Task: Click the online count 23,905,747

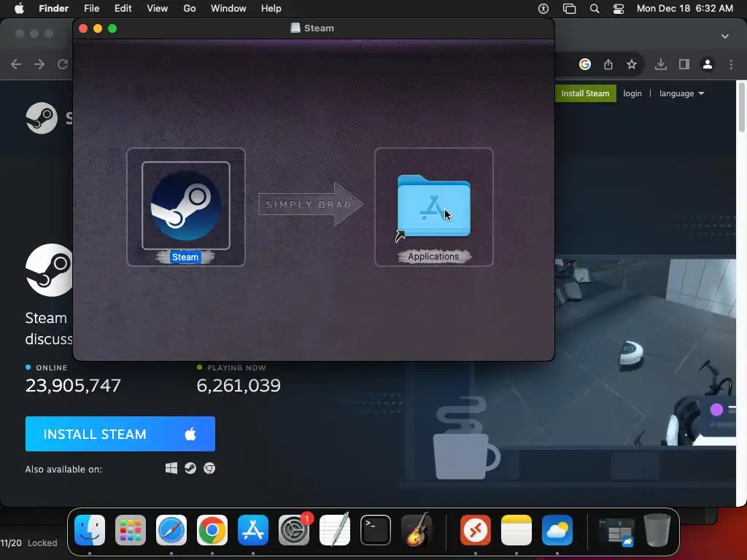Action: (x=74, y=385)
